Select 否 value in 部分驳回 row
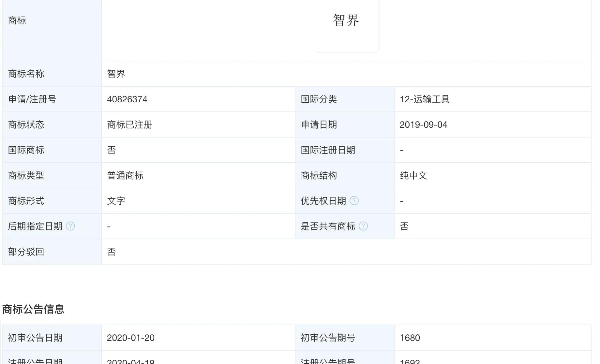Viewport: 600px width, 364px height. tap(112, 252)
